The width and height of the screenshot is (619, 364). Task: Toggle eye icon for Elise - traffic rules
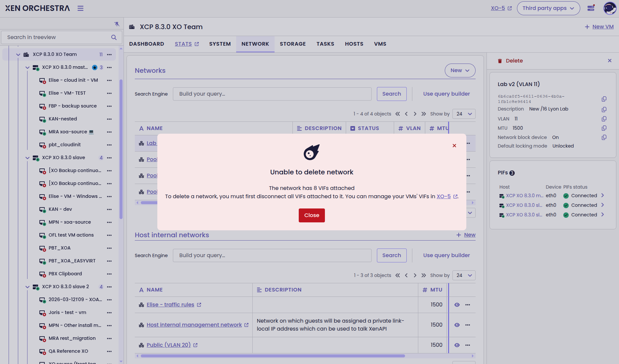pyautogui.click(x=457, y=305)
